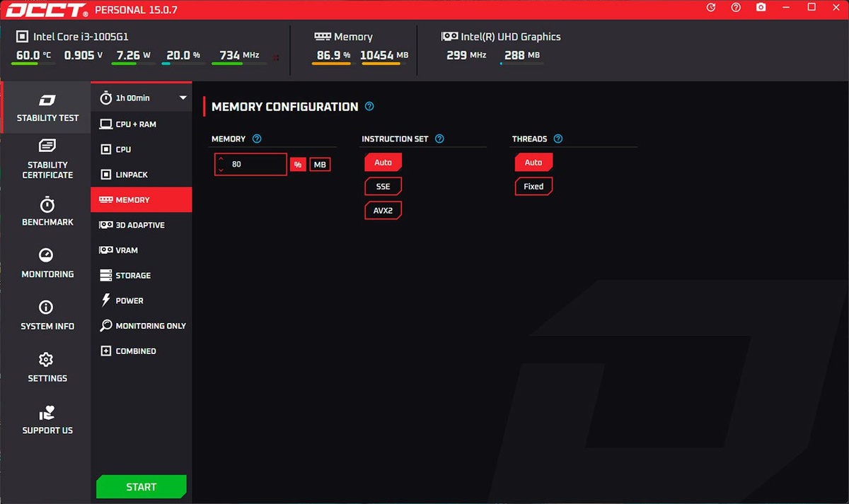The image size is (849, 504).
Task: Set instruction set to AVX2
Action: 383,211
